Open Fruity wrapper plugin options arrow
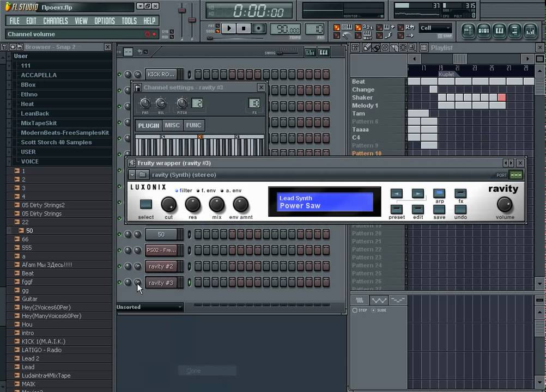546x392 pixels. (132, 175)
